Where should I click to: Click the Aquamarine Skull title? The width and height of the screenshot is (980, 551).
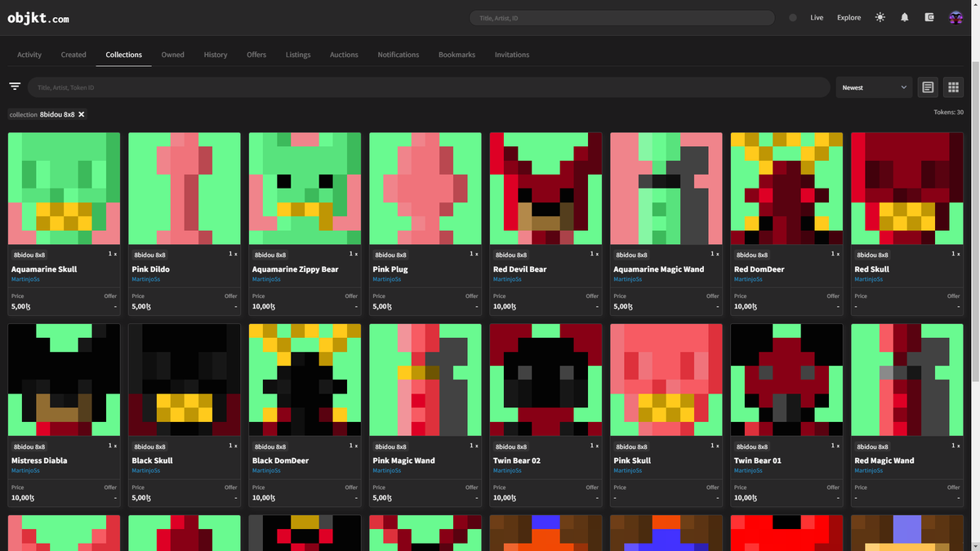coord(44,269)
